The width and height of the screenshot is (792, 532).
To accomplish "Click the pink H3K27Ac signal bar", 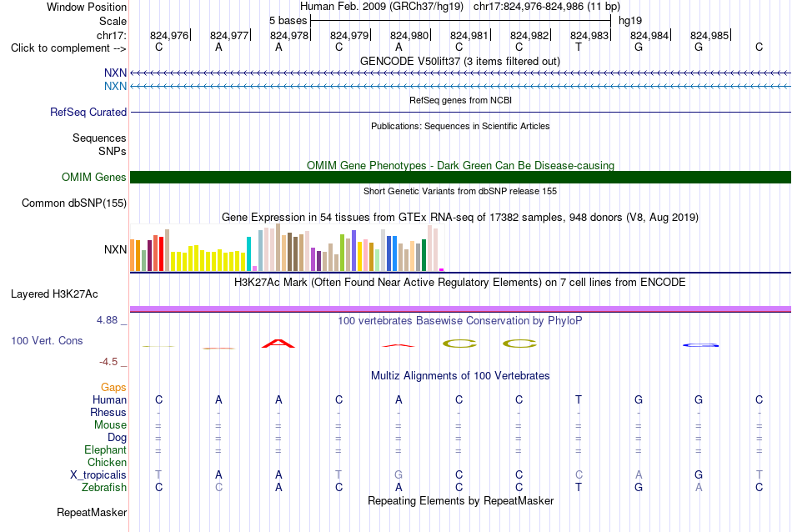I will (460, 309).
